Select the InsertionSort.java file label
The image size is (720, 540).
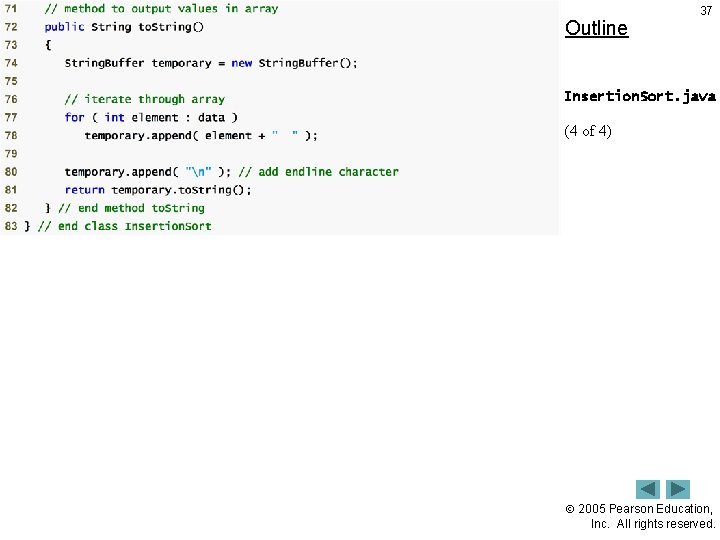click(640, 96)
